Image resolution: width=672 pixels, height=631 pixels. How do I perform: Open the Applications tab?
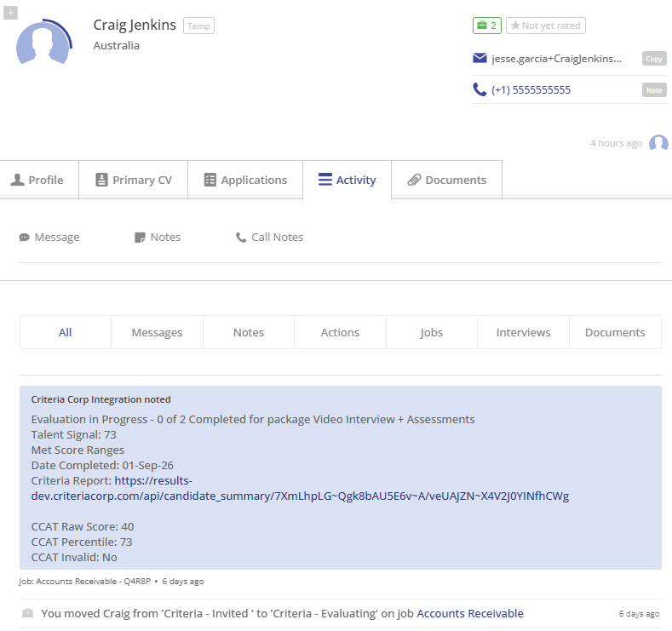[x=245, y=180]
